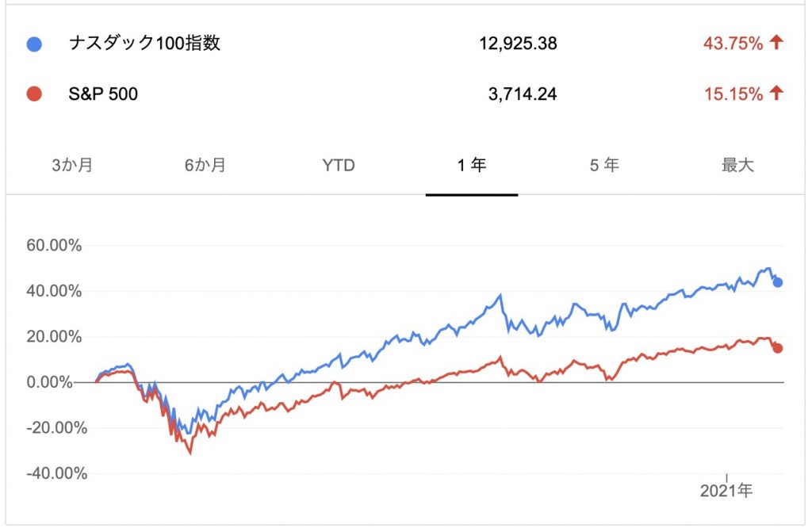Select the 6か月 time range tab
Screen dimensions: 812x532
[205, 165]
